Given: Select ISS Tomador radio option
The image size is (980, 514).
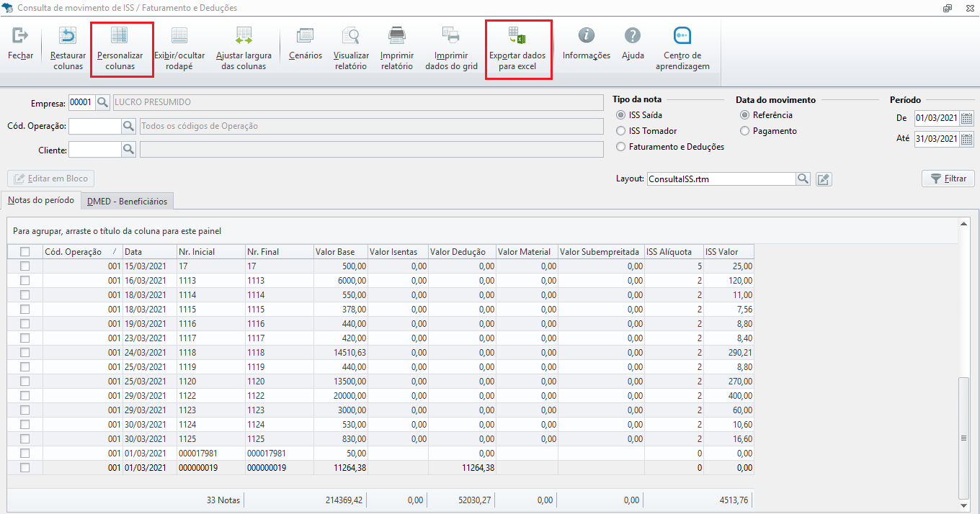Looking at the screenshot, I should tap(621, 131).
